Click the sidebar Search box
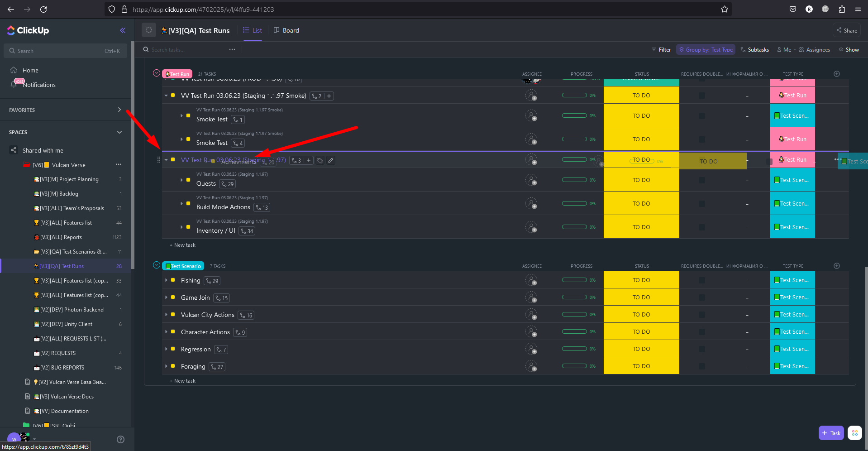Screen dimensions: 868x451 (65, 51)
